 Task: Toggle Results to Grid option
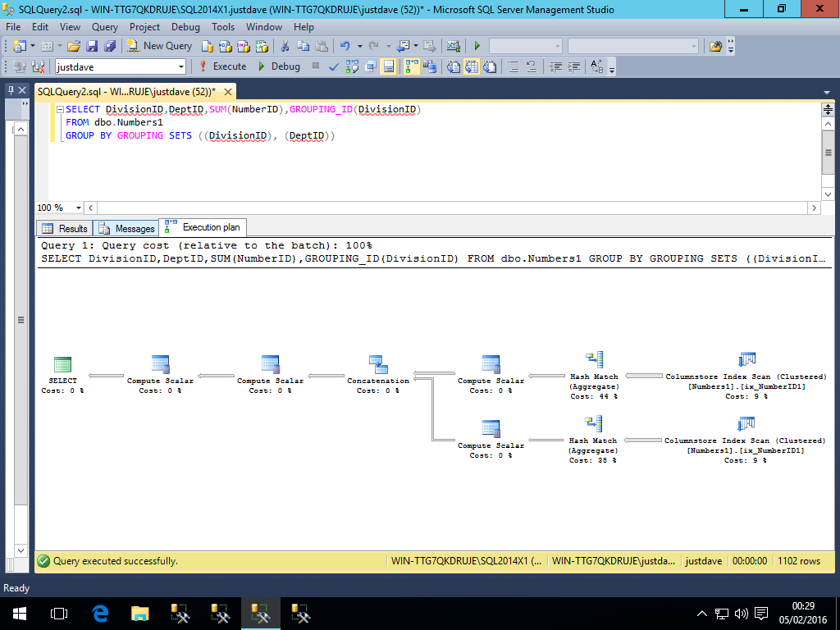[473, 66]
